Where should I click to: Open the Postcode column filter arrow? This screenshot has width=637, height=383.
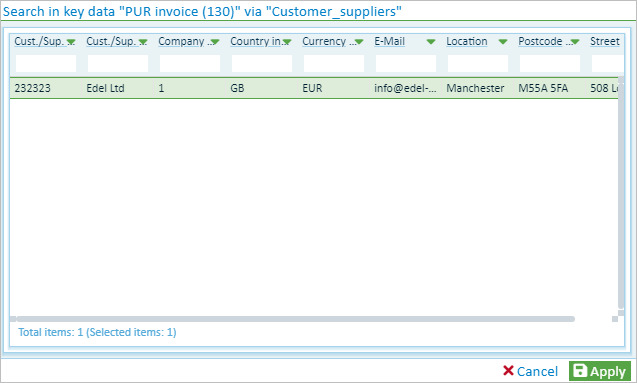point(574,42)
